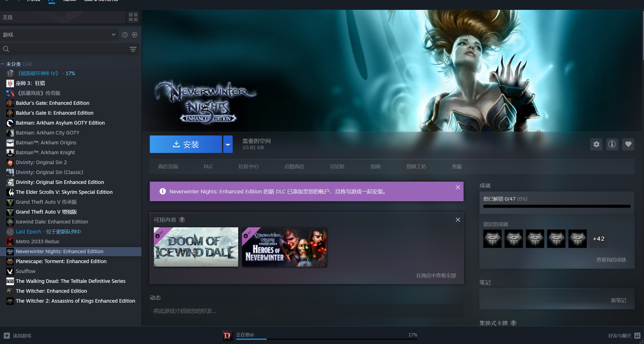This screenshot has width=644, height=344.
Task: Open Divinity: Original Sin 2
Action: point(71,162)
